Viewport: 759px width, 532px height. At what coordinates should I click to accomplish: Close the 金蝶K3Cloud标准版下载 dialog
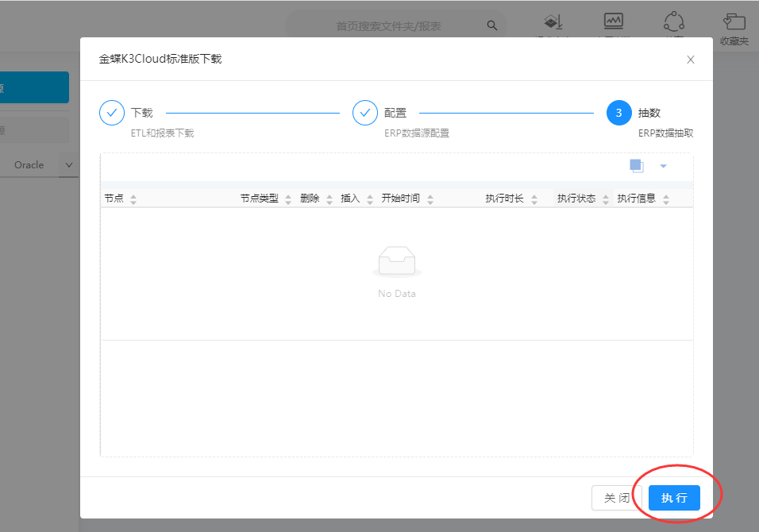point(691,60)
